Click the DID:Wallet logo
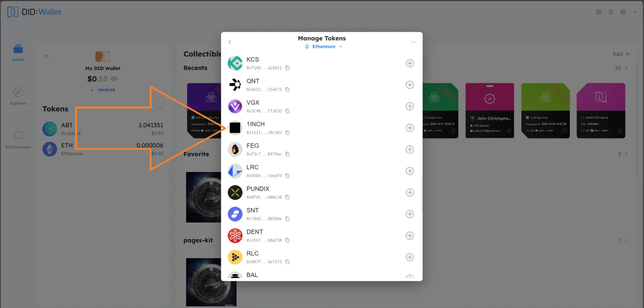644x308 pixels. pos(34,12)
